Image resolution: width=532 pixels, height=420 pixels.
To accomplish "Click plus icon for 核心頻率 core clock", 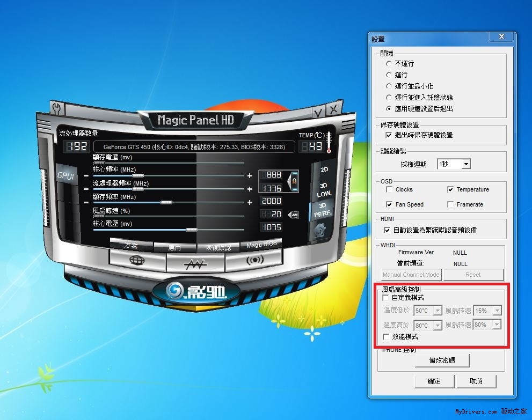I will point(250,175).
